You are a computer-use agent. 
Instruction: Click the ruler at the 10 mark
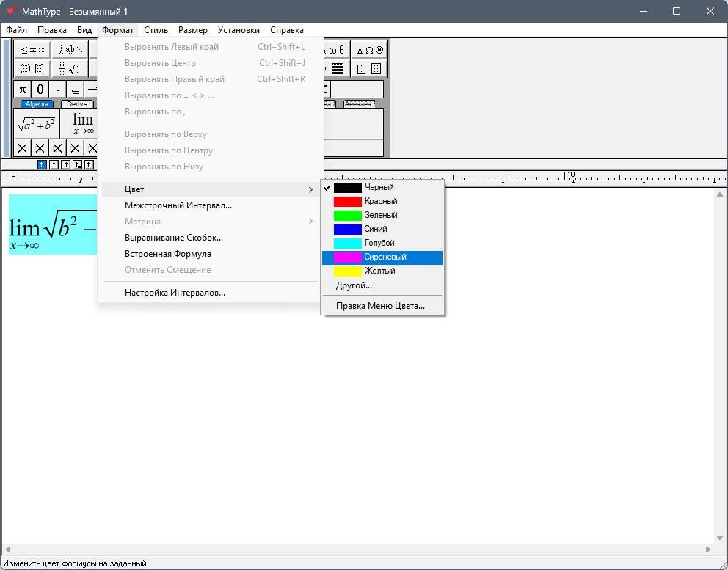tap(571, 175)
